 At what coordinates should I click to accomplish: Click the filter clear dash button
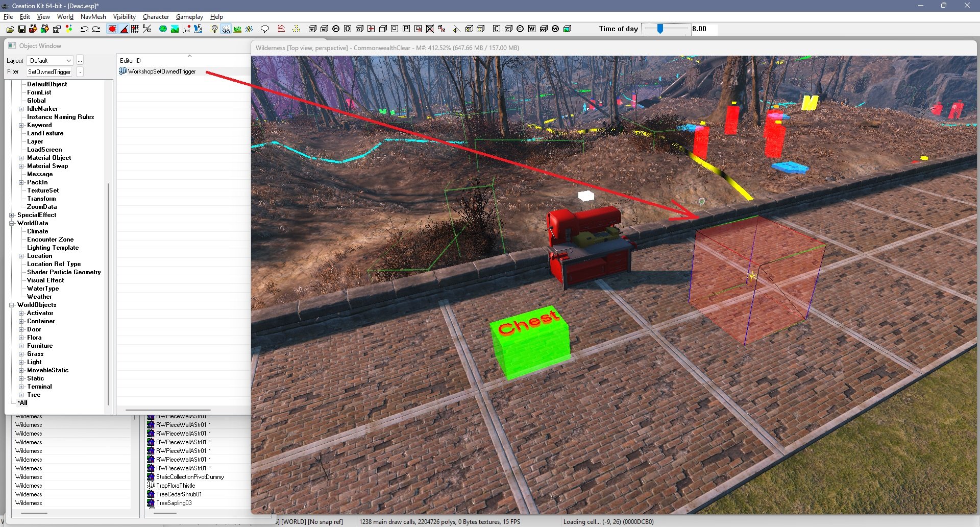tap(80, 72)
